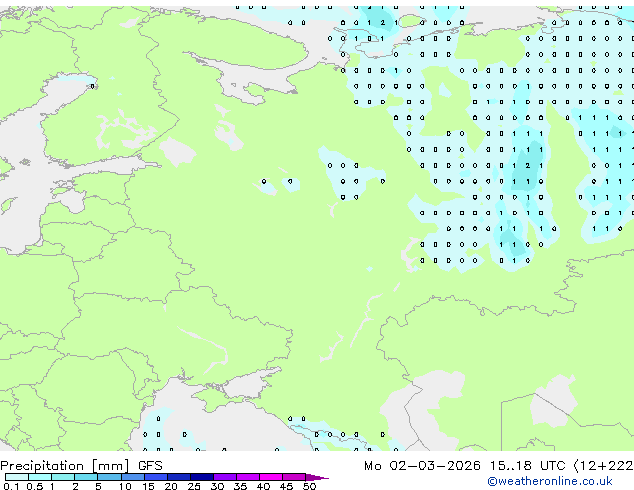
Task: Click the 45–50 mm legend swatch
Action: pos(294,477)
